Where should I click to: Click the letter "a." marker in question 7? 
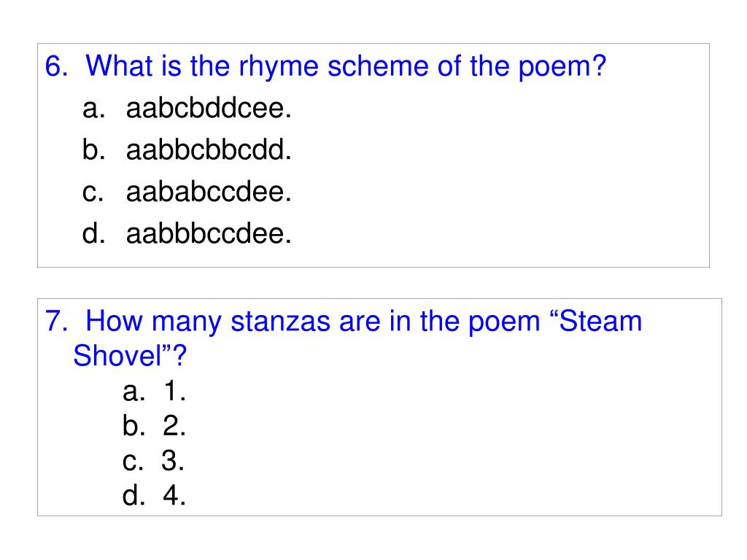coord(133,392)
